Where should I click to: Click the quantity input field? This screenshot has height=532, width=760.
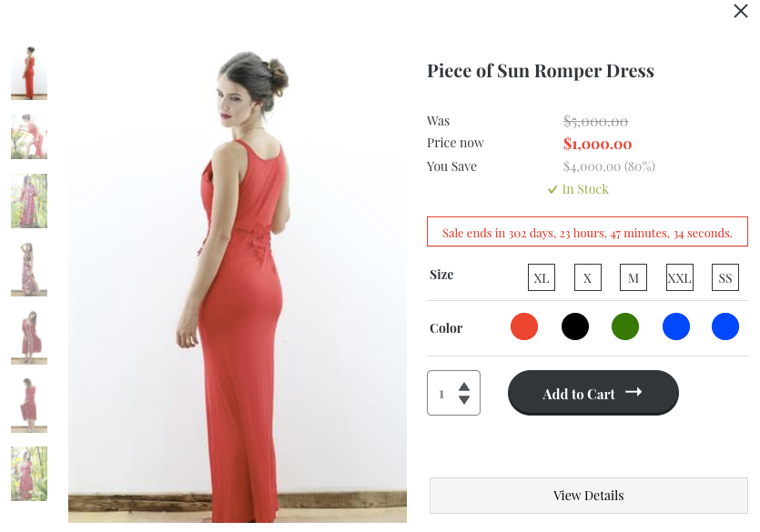pos(444,392)
